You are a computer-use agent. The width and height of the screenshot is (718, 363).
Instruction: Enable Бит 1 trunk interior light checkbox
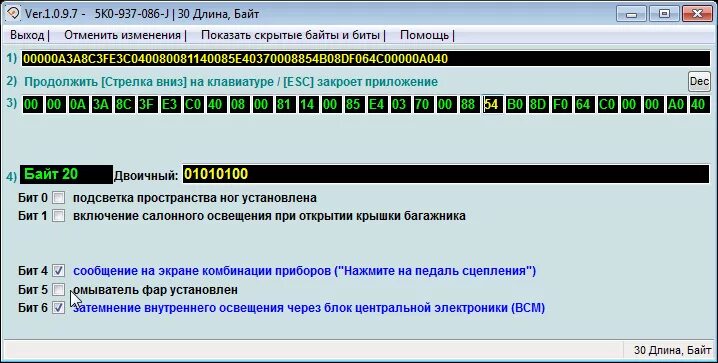click(x=58, y=215)
